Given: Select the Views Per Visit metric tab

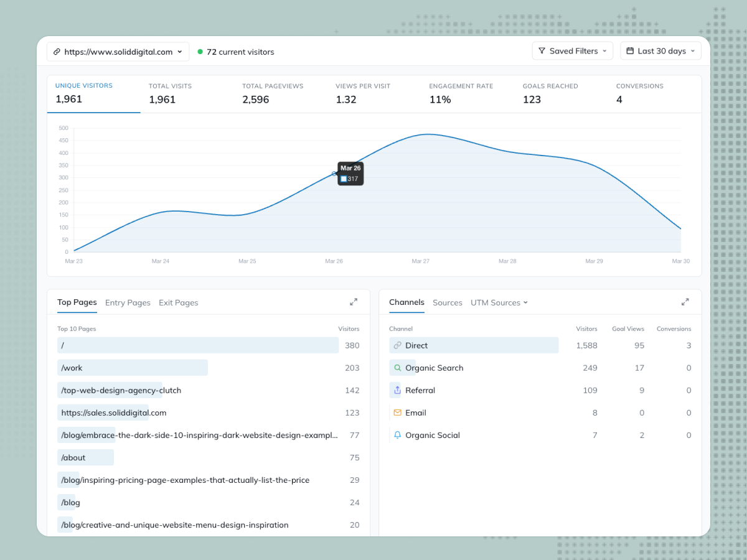Looking at the screenshot, I should click(374, 93).
